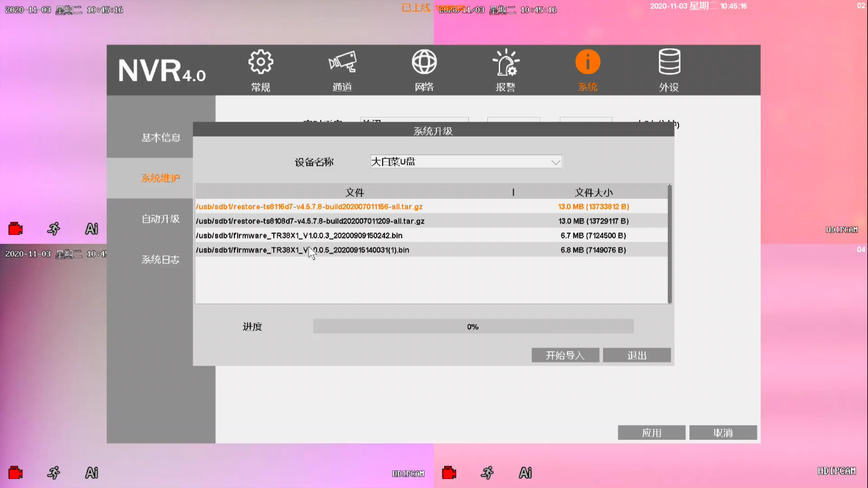This screenshot has height=488, width=868.
Task: Click the motion detection icon in channel 04 view
Action: point(487,472)
